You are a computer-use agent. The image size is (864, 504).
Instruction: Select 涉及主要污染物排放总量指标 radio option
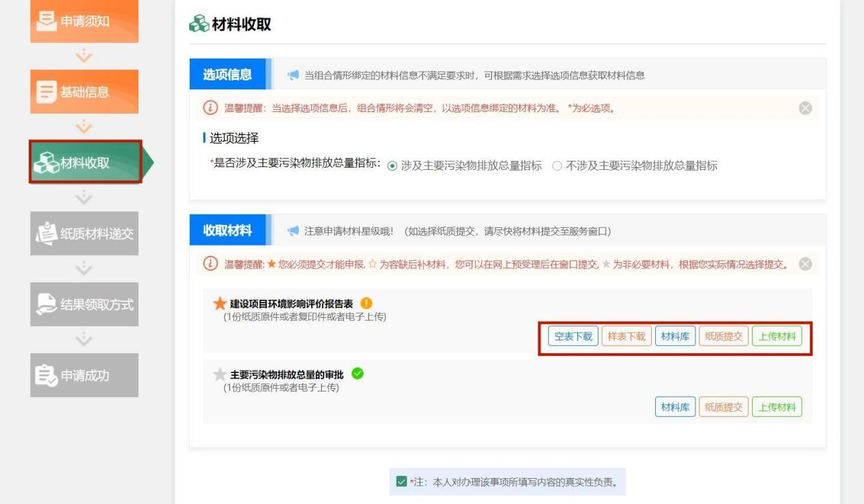392,166
